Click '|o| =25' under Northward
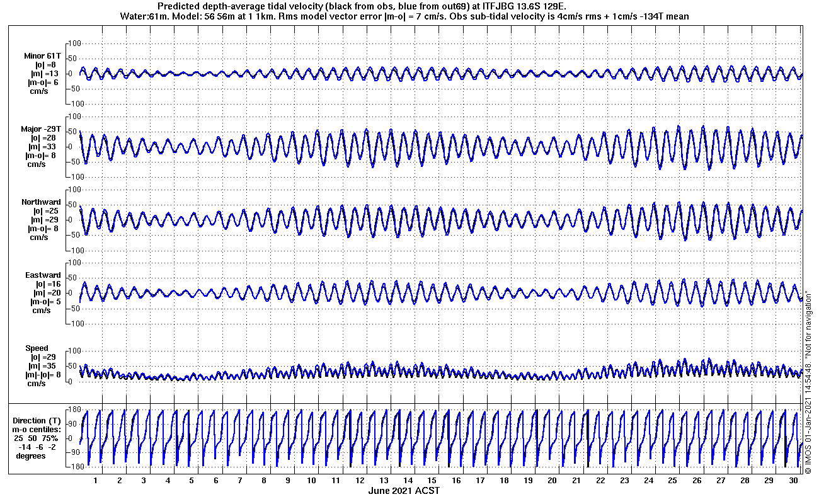 pos(46,211)
